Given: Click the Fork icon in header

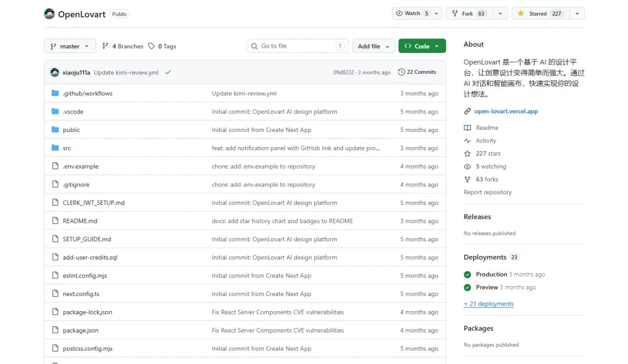Looking at the screenshot, I should [x=455, y=13].
